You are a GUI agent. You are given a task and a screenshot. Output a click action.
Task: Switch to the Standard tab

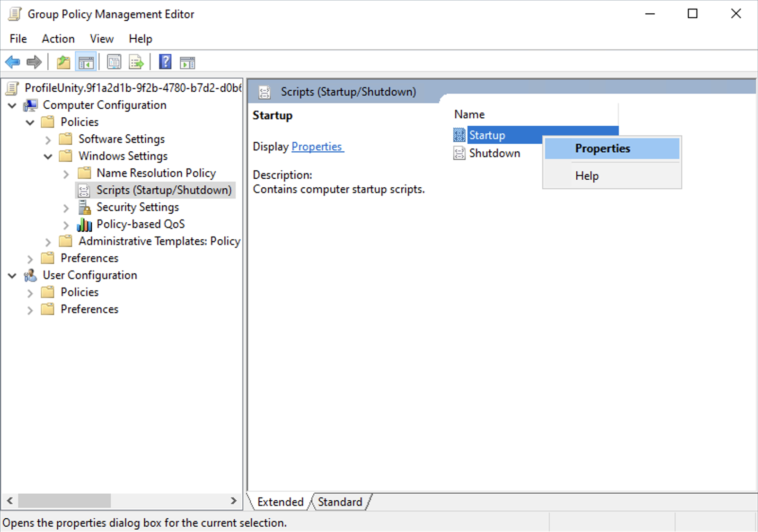pos(340,502)
